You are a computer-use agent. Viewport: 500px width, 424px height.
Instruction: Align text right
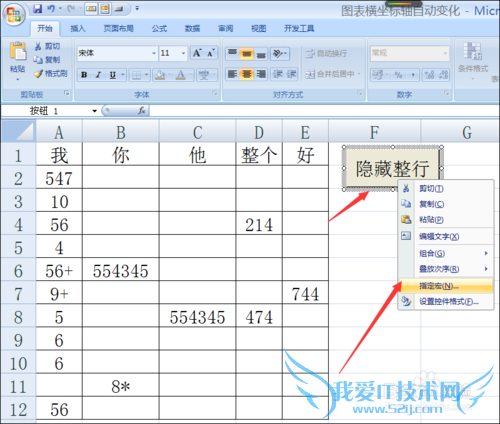pyautogui.click(x=261, y=74)
